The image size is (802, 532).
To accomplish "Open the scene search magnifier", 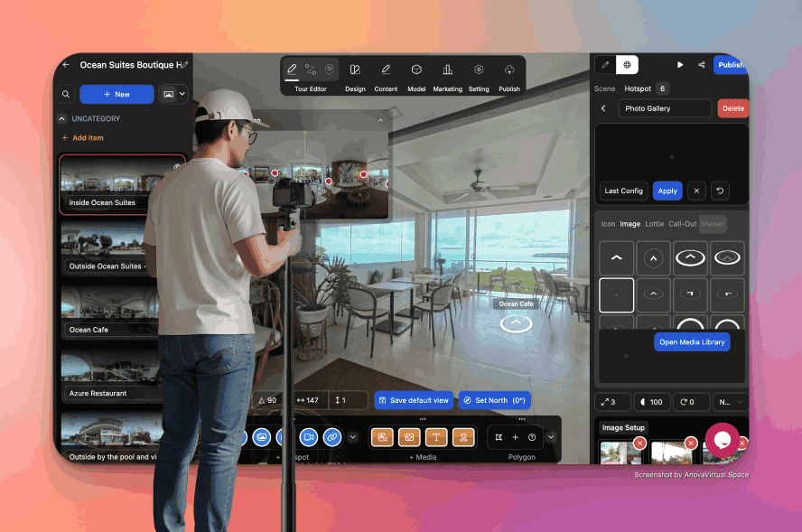I will [66, 94].
